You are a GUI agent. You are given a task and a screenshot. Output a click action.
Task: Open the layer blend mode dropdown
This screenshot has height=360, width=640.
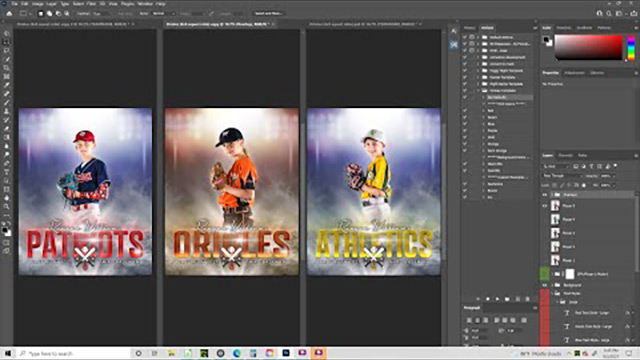(x=562, y=176)
